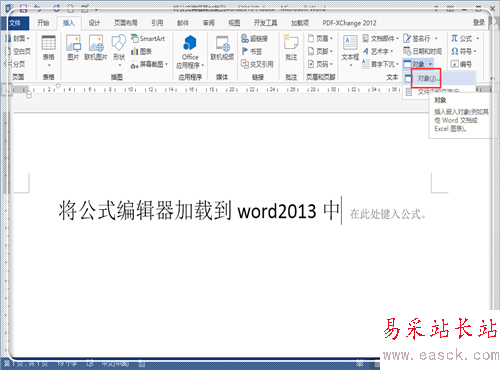Open the File (文件) tab
The width and height of the screenshot is (500, 370).
pos(15,23)
